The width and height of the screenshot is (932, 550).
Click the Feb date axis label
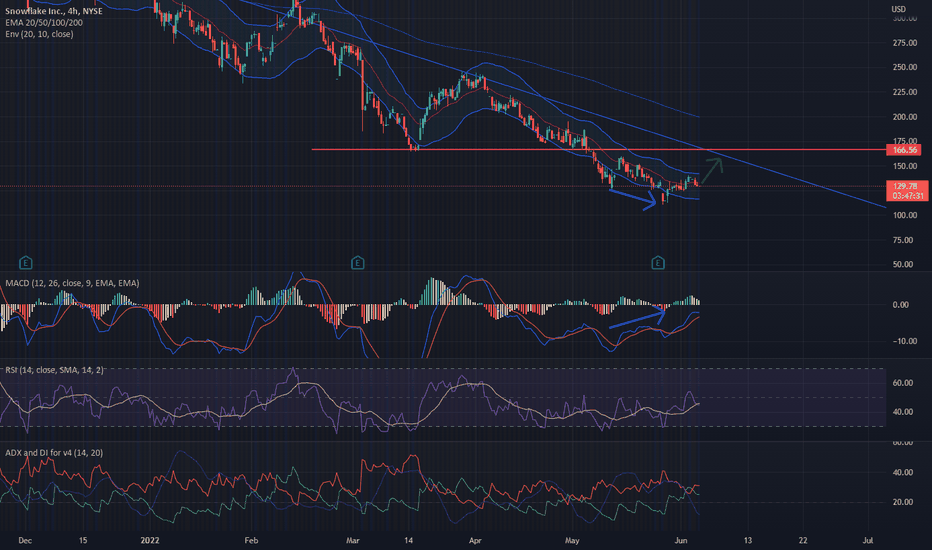click(x=251, y=540)
